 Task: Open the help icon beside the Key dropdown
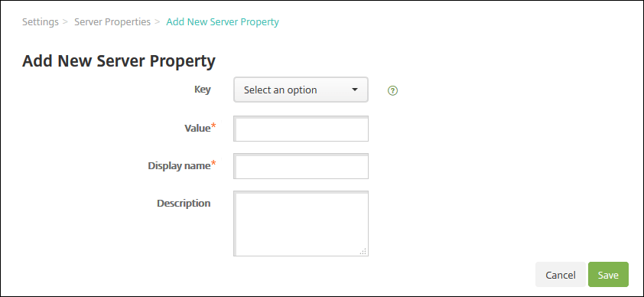tap(392, 91)
